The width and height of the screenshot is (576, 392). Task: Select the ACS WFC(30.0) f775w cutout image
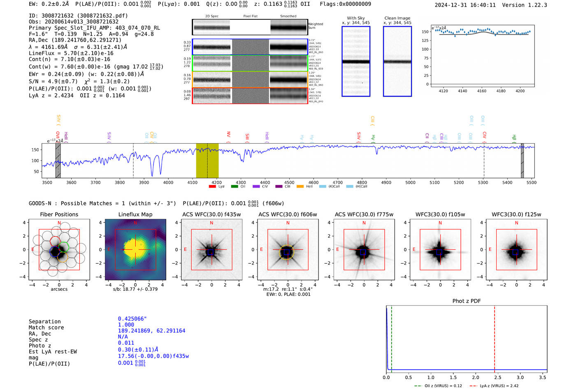click(364, 249)
